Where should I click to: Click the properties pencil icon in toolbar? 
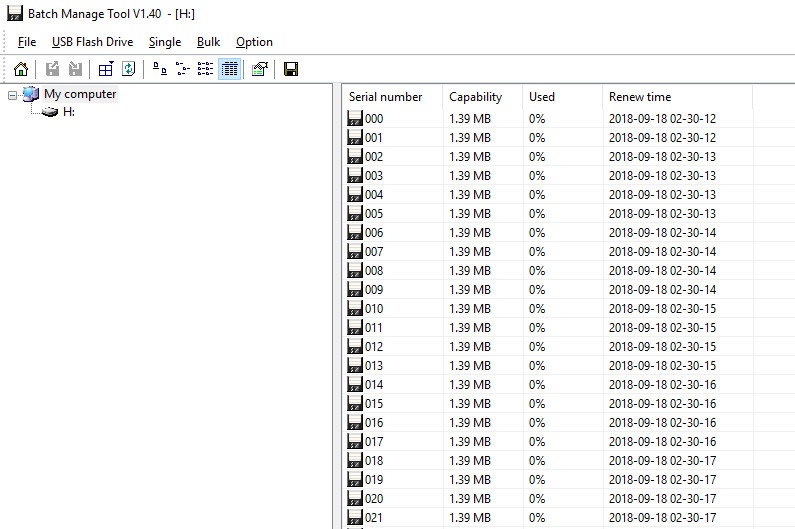260,69
